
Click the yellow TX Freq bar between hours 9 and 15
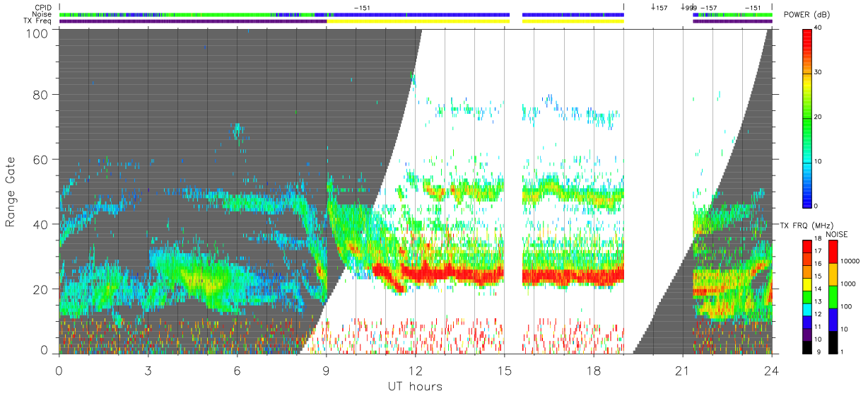click(x=418, y=21)
